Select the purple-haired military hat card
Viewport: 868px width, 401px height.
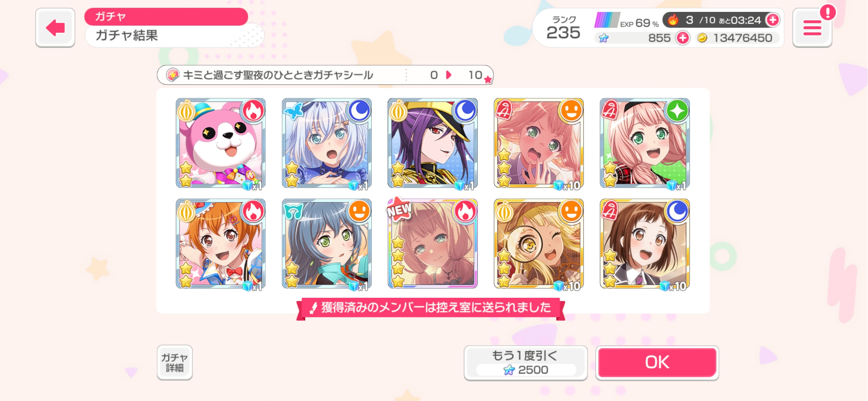(x=433, y=143)
